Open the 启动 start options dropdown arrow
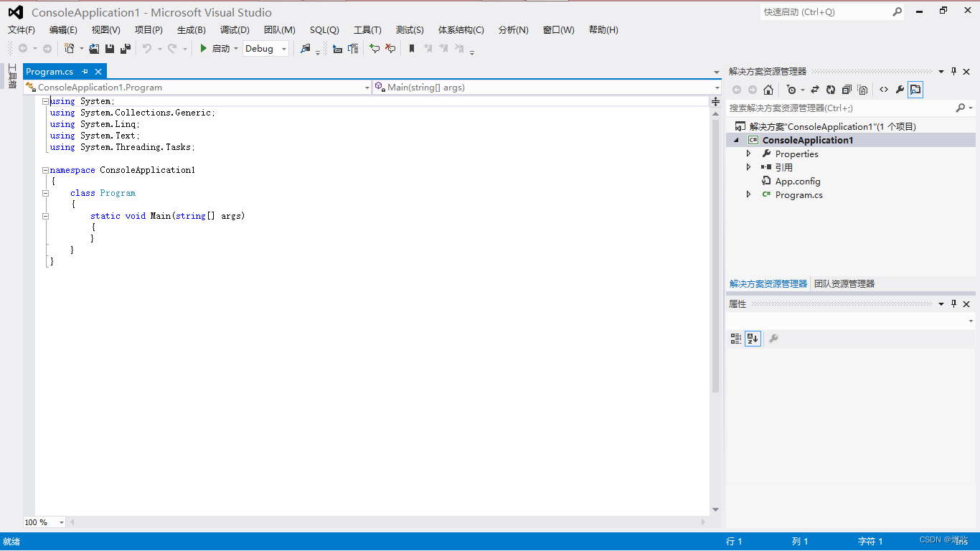 [x=236, y=49]
